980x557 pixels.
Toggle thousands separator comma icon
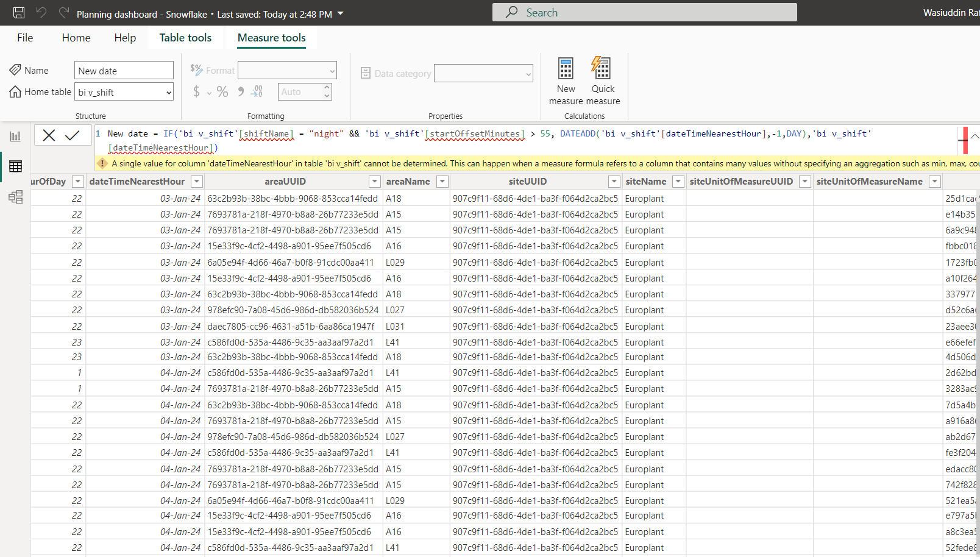point(241,91)
